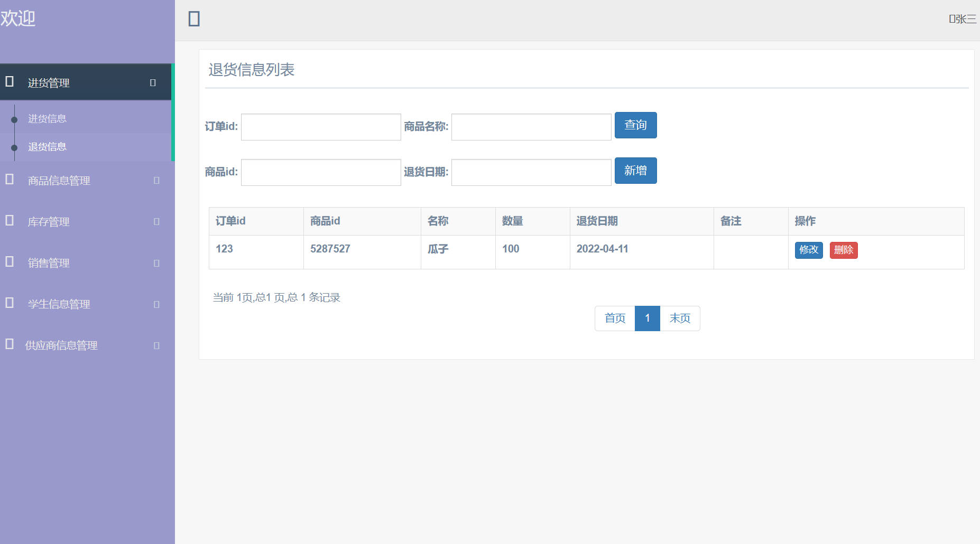Go to 末页 last page

click(680, 318)
